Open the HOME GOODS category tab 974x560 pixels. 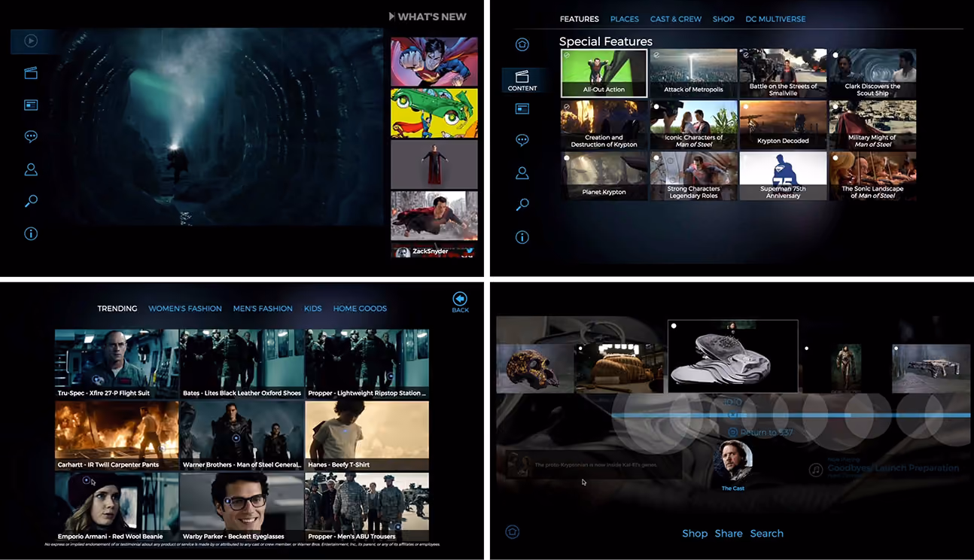click(360, 309)
